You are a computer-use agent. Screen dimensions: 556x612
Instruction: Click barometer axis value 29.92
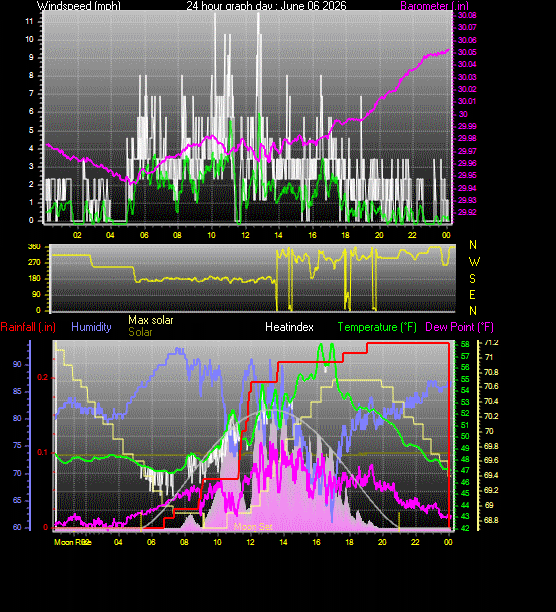point(467,212)
